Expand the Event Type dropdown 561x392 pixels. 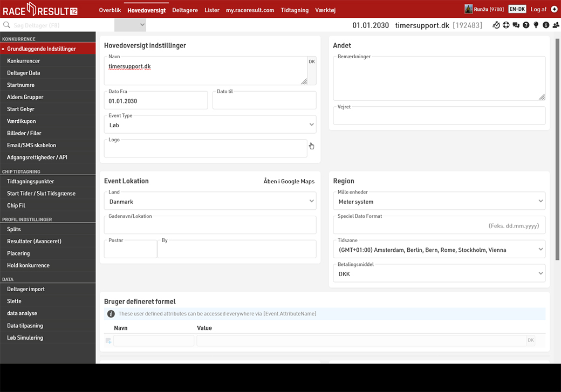click(210, 125)
